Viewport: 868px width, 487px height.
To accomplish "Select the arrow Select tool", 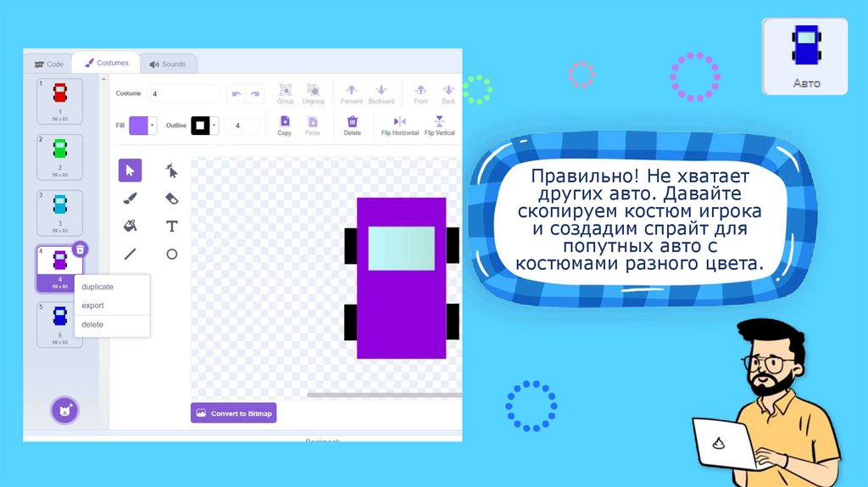I will (x=130, y=170).
